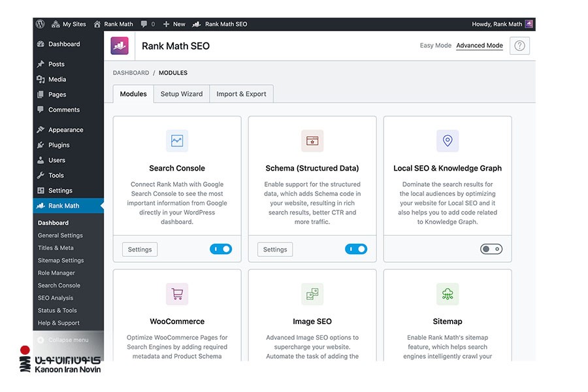Open Sitemap Settings in sidebar submenu
This screenshot has width=588, height=392.
[61, 260]
